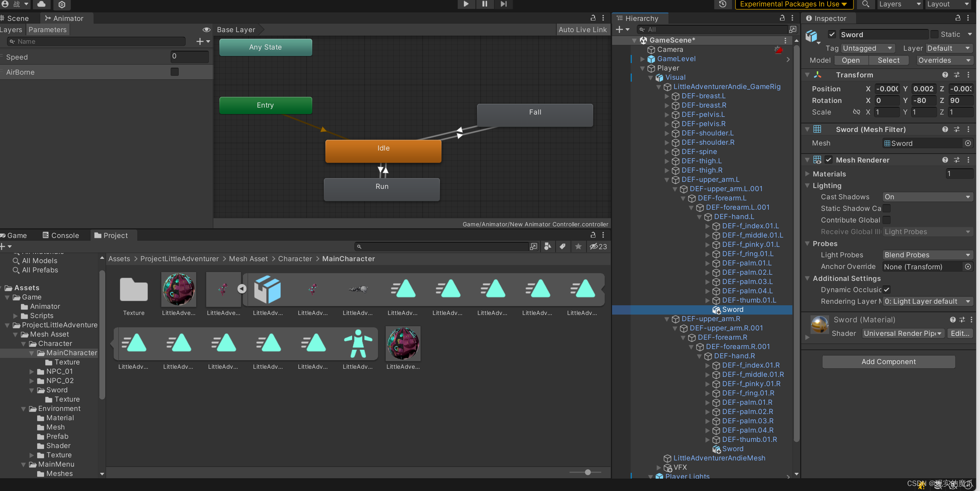This screenshot has height=491, width=980.
Task: Click the Select button for the Sword model
Action: pos(888,60)
